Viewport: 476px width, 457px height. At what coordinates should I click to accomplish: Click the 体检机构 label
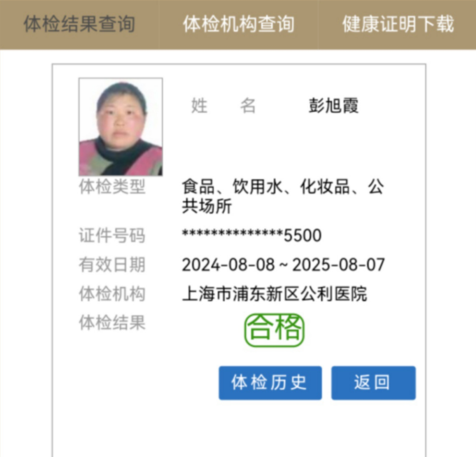click(112, 294)
